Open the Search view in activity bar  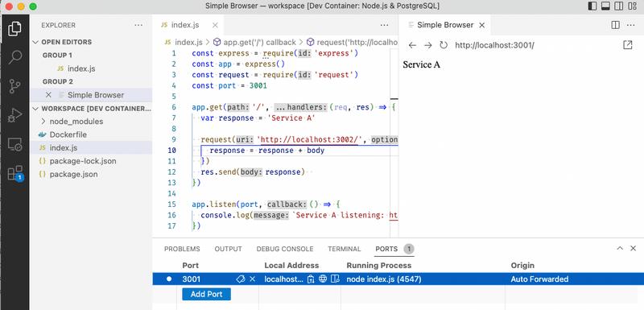(x=14, y=57)
